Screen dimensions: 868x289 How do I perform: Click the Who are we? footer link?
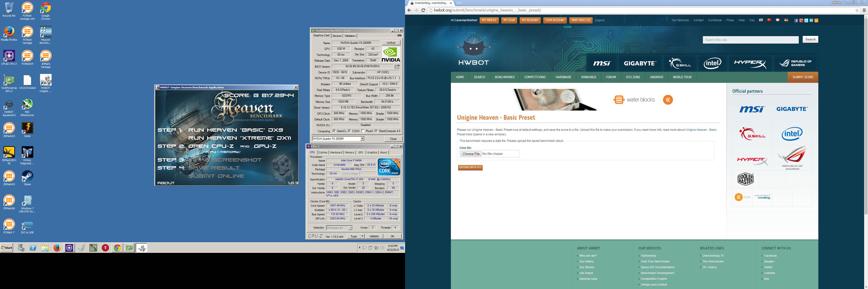[x=588, y=256]
